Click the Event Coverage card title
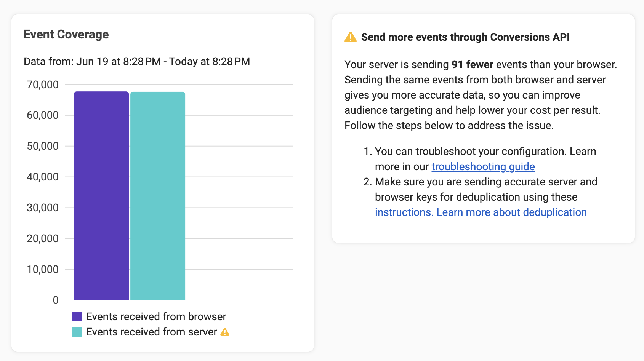 point(66,34)
